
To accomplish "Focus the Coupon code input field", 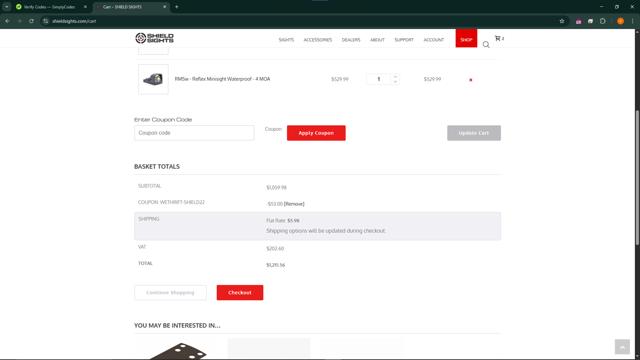I will tap(194, 133).
